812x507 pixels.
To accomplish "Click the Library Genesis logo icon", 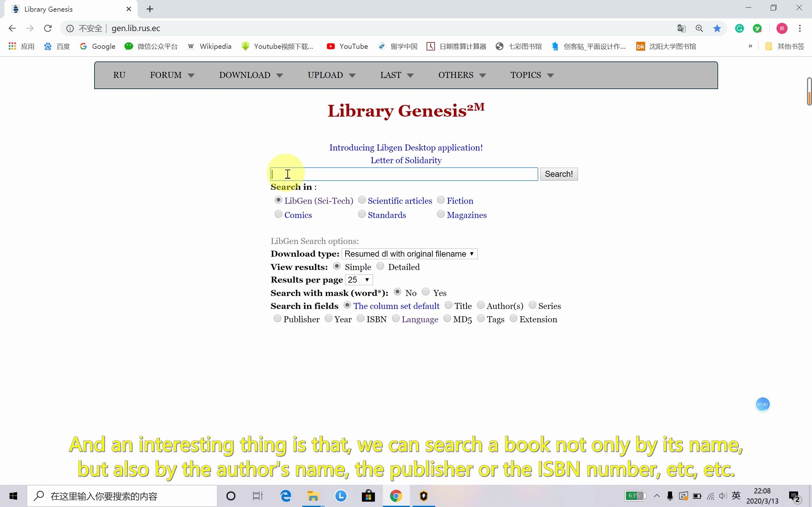I will coord(16,9).
